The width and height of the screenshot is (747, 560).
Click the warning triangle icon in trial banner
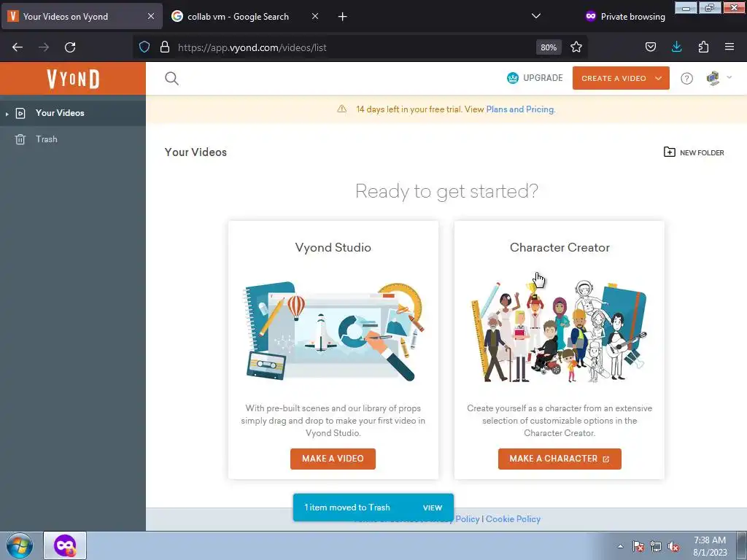(x=341, y=109)
